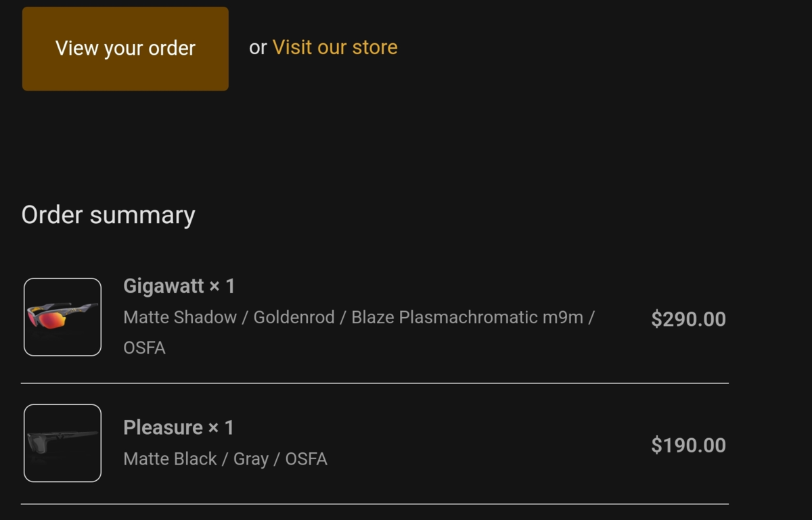
Task: Click the 'or' text beside View your order
Action: tap(257, 47)
